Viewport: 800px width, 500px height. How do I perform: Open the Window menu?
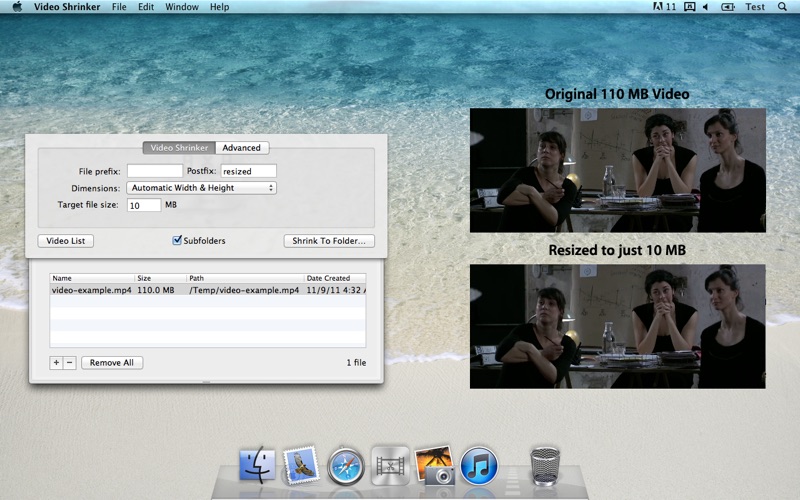click(x=182, y=7)
